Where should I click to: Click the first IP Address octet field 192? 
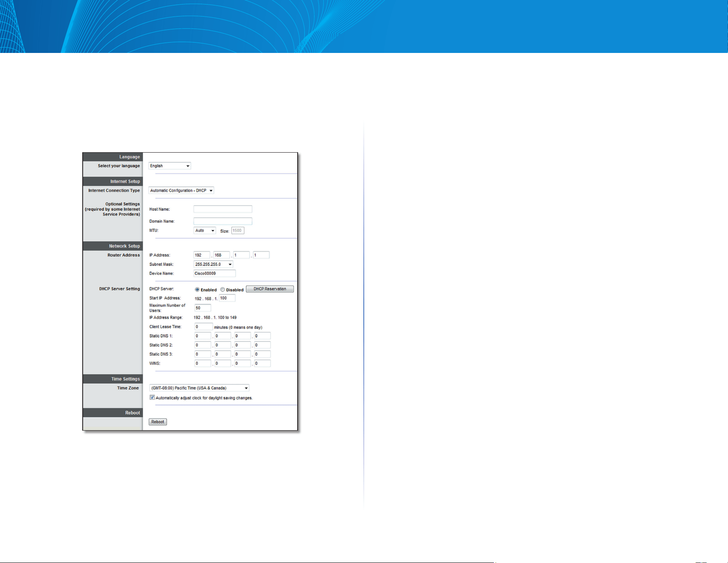(202, 255)
